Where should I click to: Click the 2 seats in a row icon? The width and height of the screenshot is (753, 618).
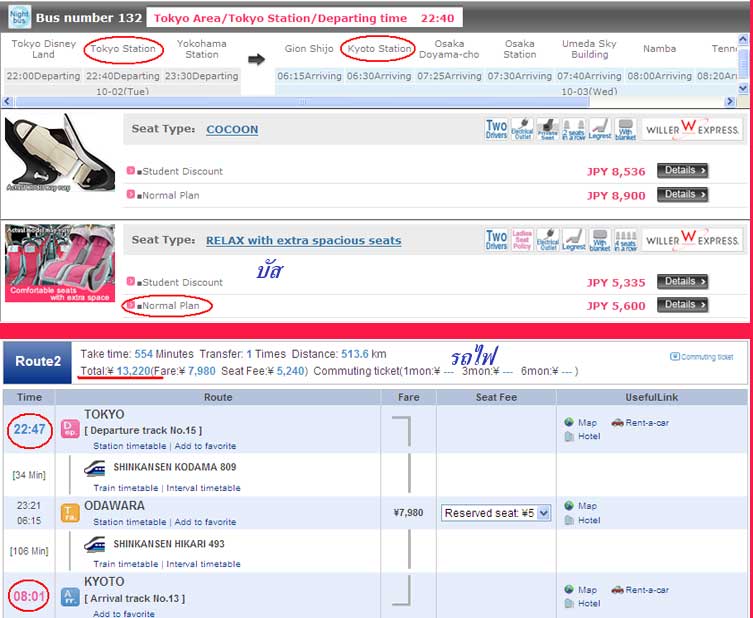(573, 130)
